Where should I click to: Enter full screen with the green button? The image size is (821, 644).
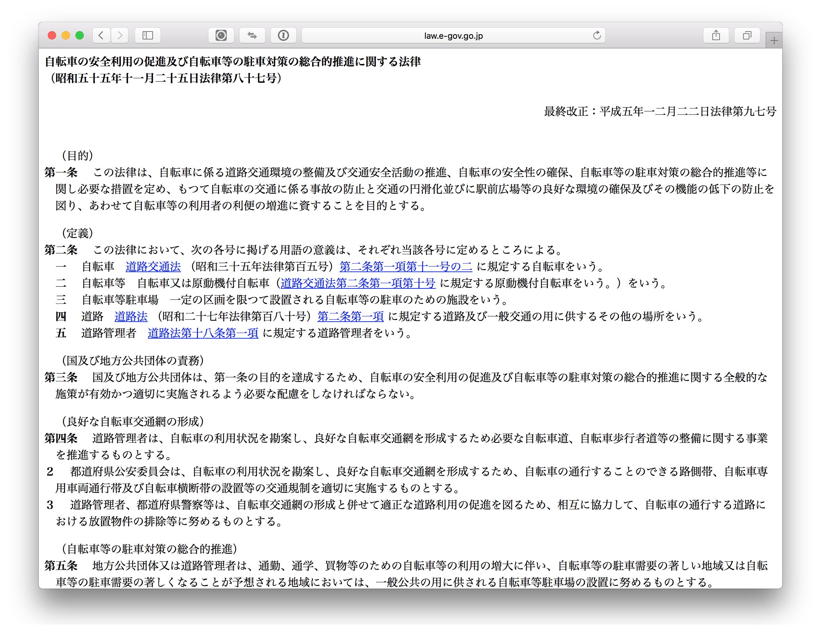80,35
